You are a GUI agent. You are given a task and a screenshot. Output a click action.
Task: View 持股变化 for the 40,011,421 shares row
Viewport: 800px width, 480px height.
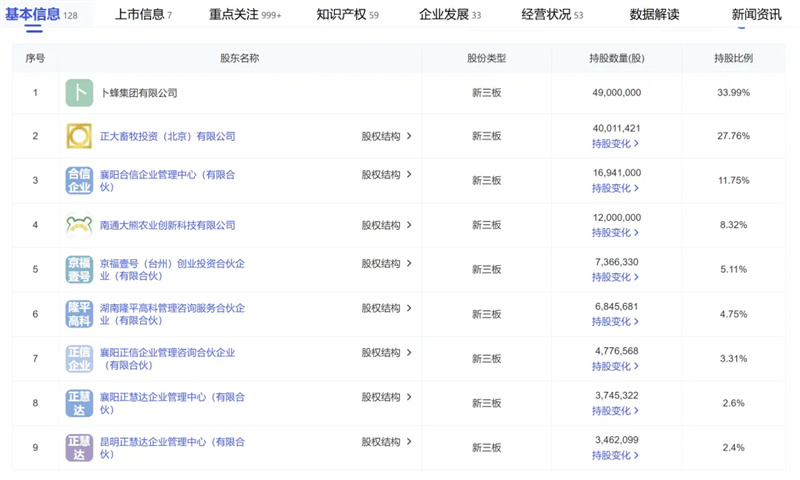[x=615, y=144]
